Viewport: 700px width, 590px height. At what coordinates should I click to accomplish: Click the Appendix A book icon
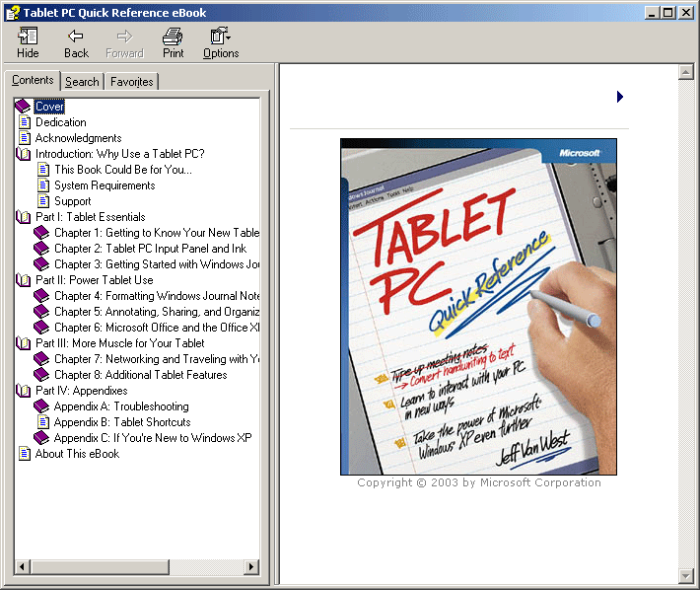41,406
